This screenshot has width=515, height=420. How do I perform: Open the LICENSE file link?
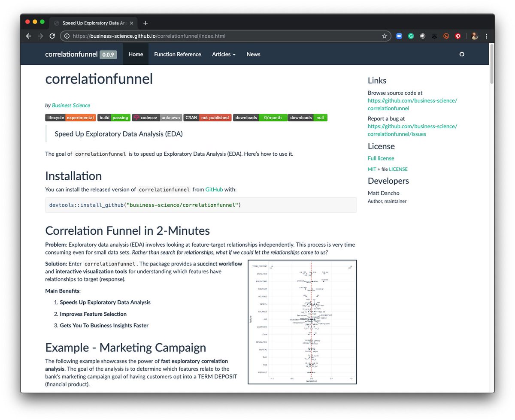[398, 169]
